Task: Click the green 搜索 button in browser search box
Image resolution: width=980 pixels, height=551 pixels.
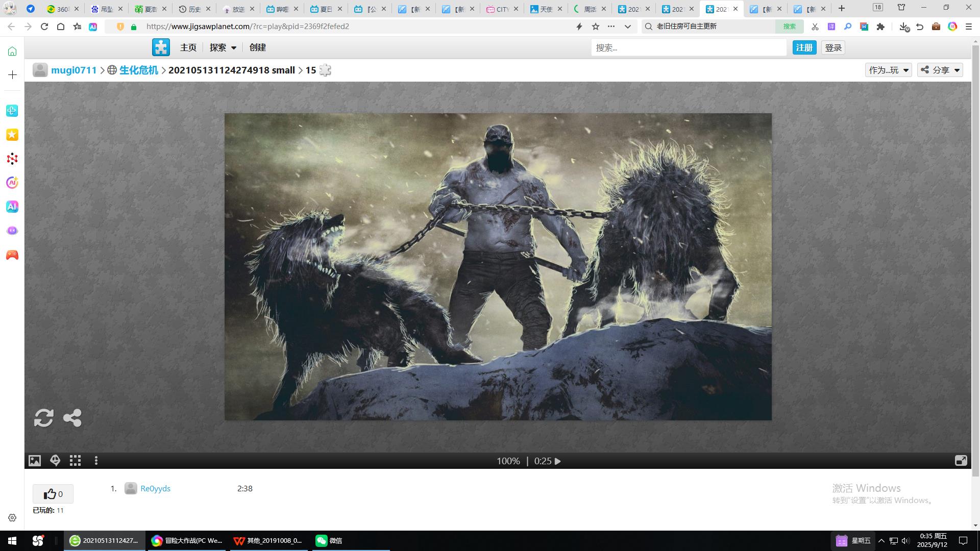Action: click(790, 27)
